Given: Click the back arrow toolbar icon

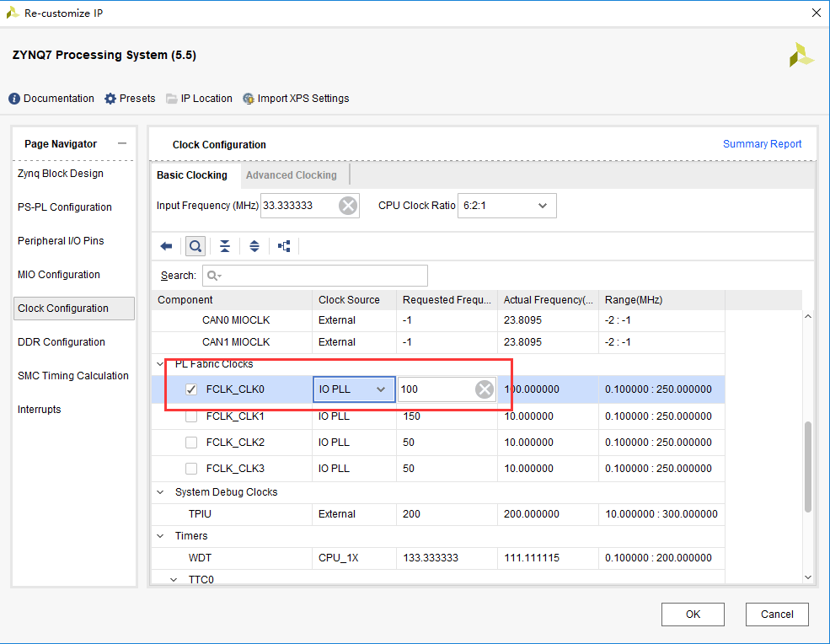Looking at the screenshot, I should [166, 246].
